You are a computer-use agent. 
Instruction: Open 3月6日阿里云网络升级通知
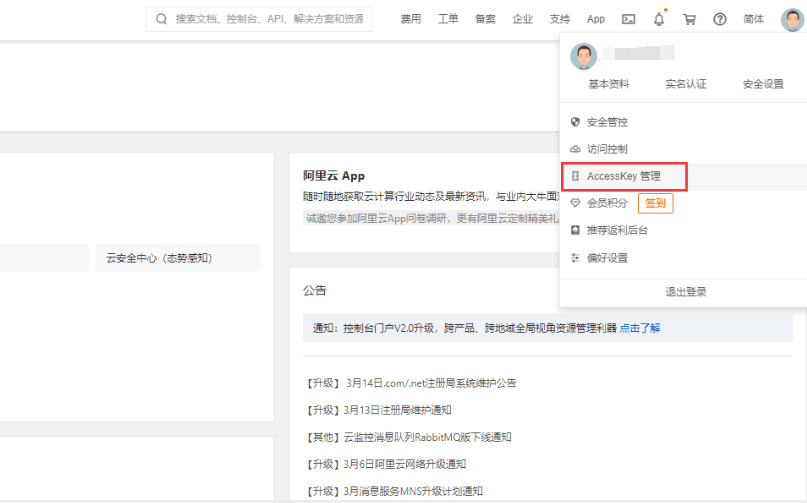pos(385,464)
